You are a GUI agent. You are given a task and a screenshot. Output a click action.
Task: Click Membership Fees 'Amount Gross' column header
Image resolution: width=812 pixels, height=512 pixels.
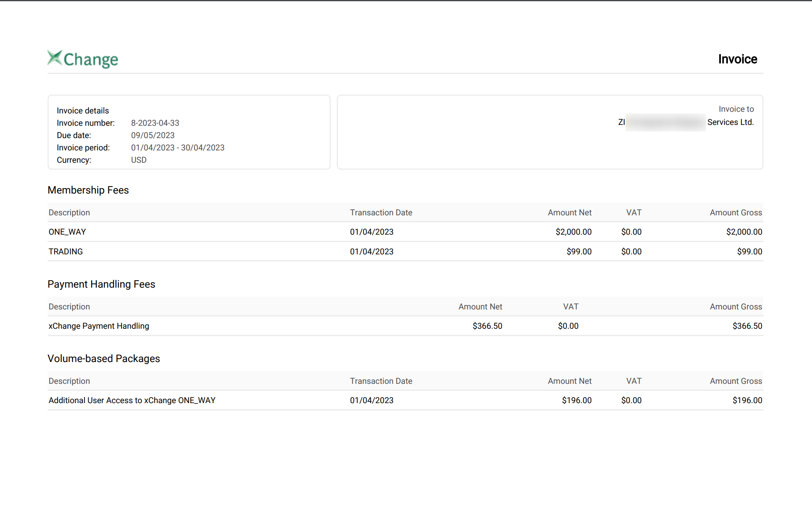coord(736,212)
